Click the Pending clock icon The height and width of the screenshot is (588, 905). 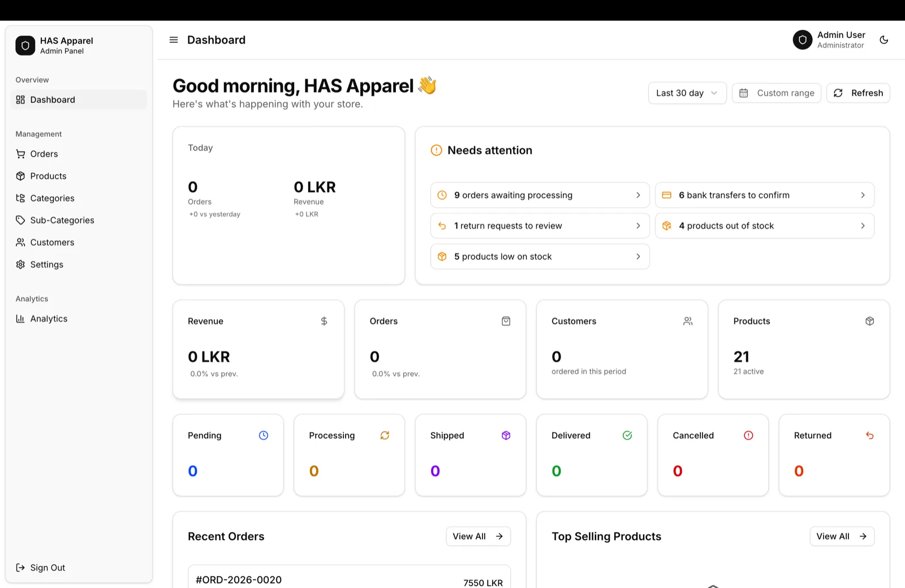click(264, 435)
